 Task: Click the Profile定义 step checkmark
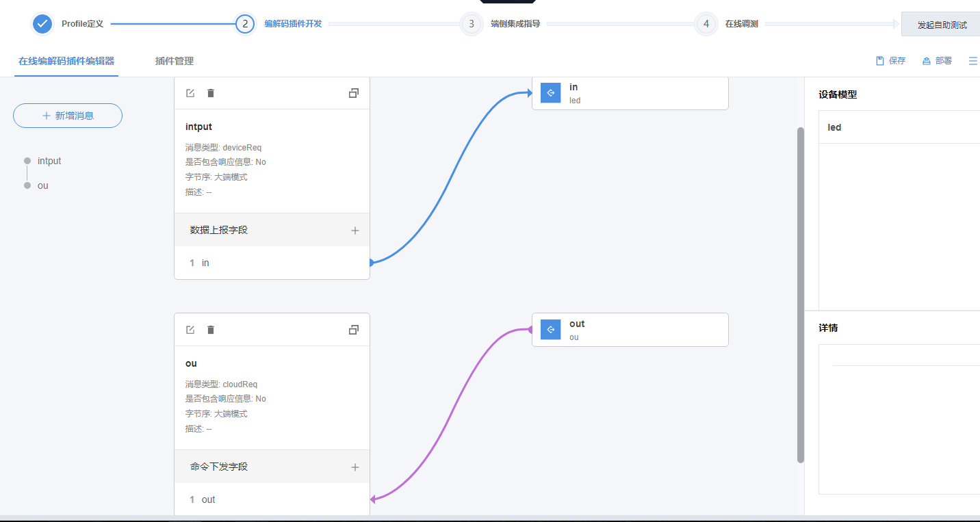(x=42, y=23)
